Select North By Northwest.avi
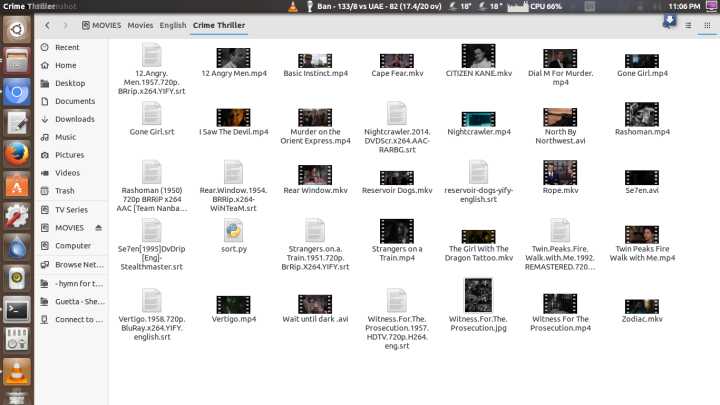720x405 pixels. (560, 127)
